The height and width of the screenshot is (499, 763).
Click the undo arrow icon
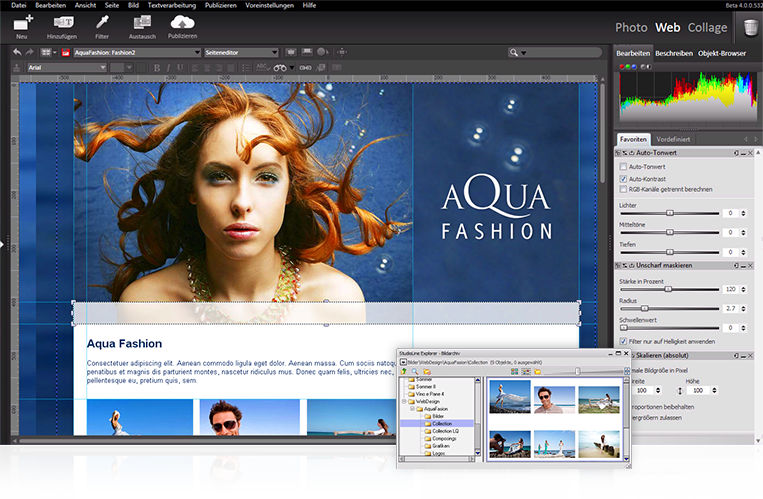click(x=17, y=52)
